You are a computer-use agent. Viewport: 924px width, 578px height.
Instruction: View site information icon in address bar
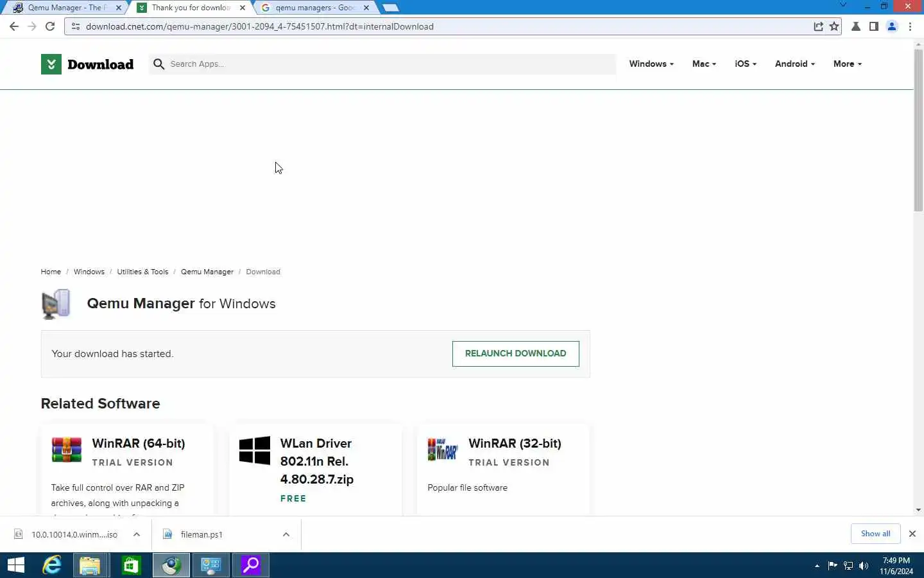pos(75,26)
